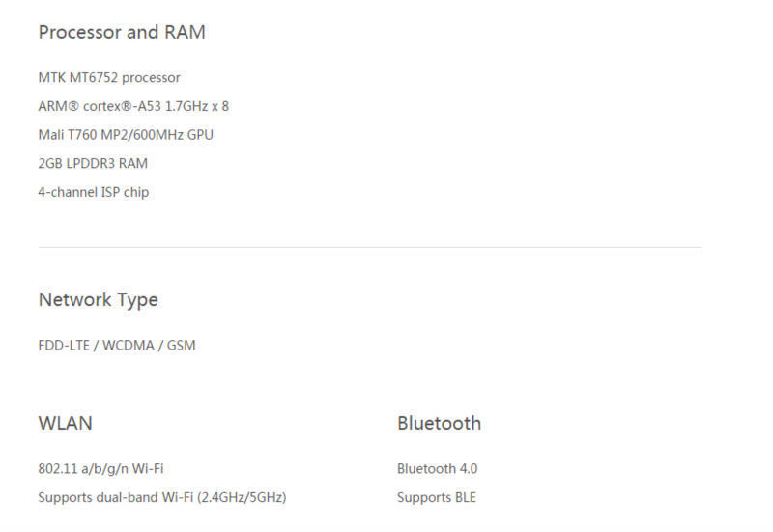
Task: Click the Processor and RAM heading
Action: (x=122, y=32)
